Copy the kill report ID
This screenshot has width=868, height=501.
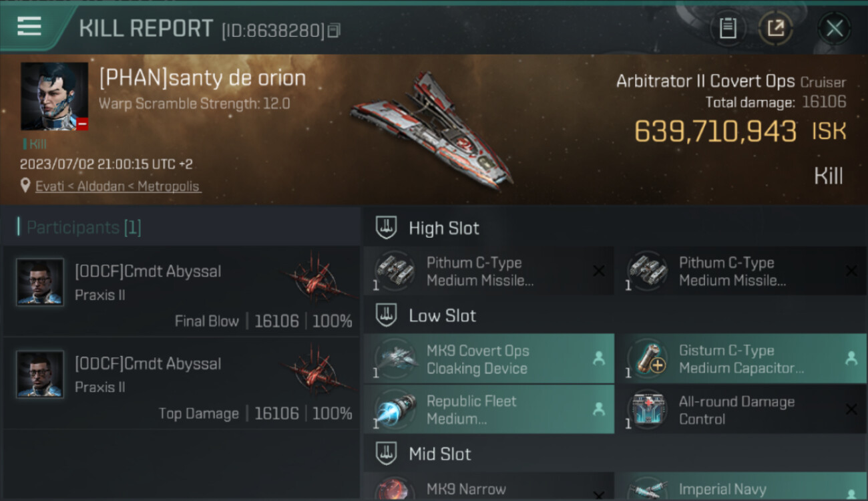pyautogui.click(x=334, y=30)
